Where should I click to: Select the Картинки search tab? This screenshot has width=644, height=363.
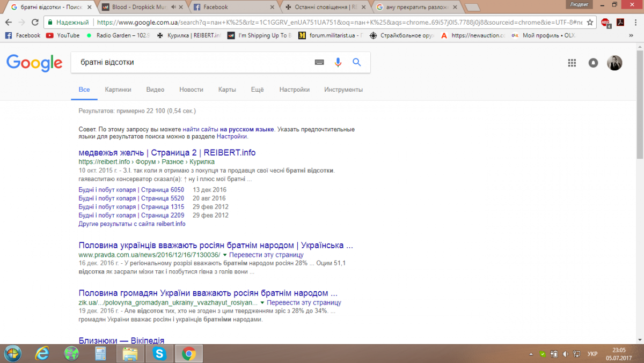coord(118,90)
